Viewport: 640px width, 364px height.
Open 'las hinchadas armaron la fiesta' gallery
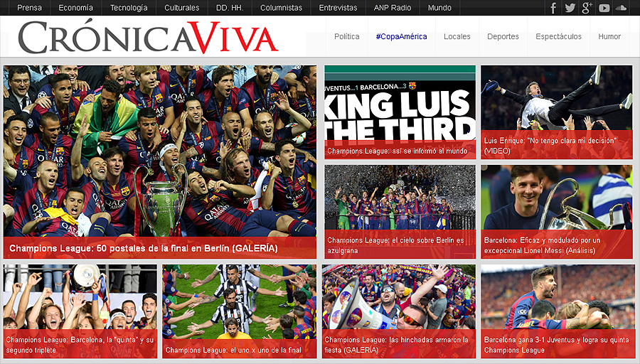[397, 345]
